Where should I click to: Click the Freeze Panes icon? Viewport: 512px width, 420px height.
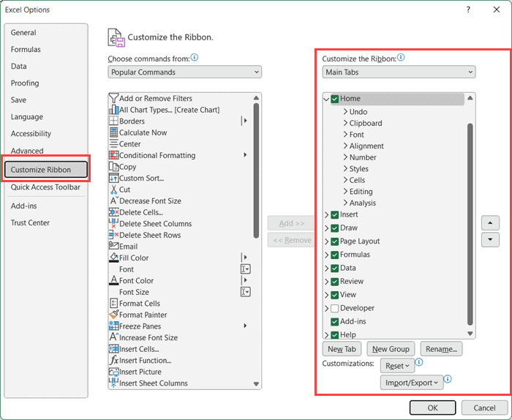click(113, 326)
